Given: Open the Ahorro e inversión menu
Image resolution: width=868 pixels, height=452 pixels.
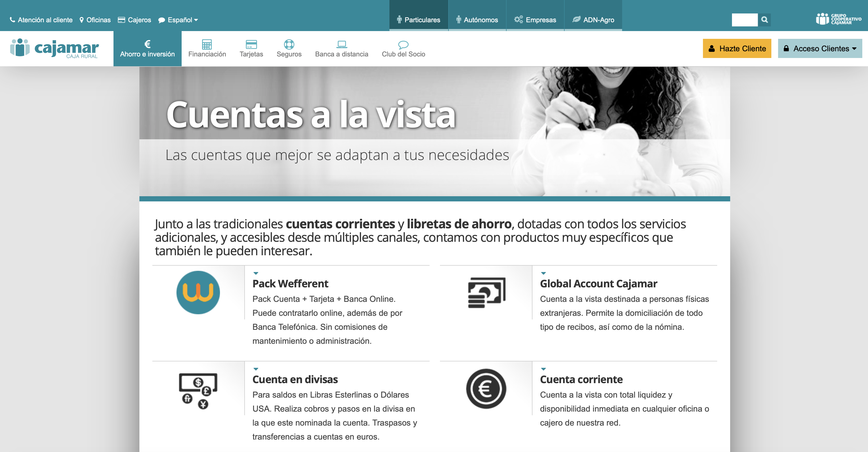Looking at the screenshot, I should 147,48.
